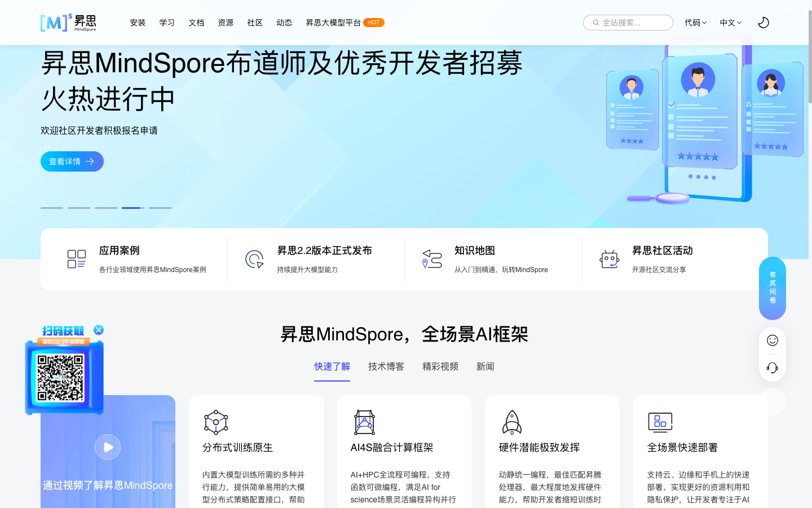Open the 动态 menu item
Image resolution: width=812 pixels, height=508 pixels.
pyautogui.click(x=284, y=23)
